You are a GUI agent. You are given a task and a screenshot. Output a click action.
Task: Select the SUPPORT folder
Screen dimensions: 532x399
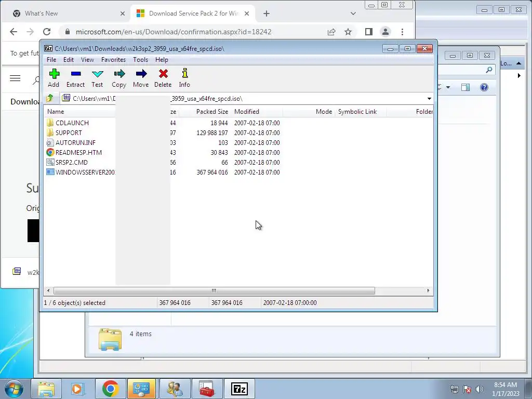click(69, 132)
